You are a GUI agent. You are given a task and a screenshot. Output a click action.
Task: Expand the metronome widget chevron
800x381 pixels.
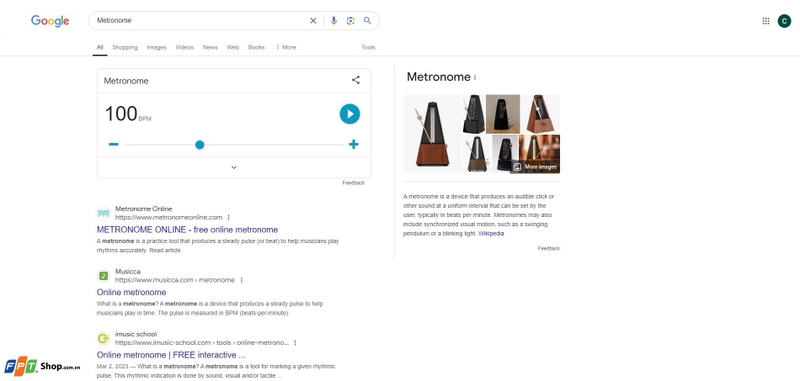tap(234, 167)
